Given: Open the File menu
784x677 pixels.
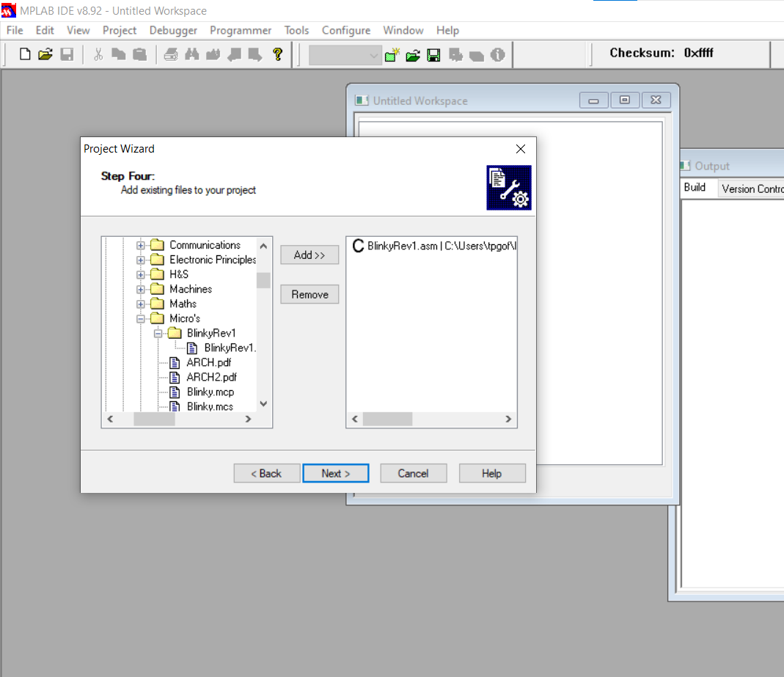Looking at the screenshot, I should tap(15, 31).
